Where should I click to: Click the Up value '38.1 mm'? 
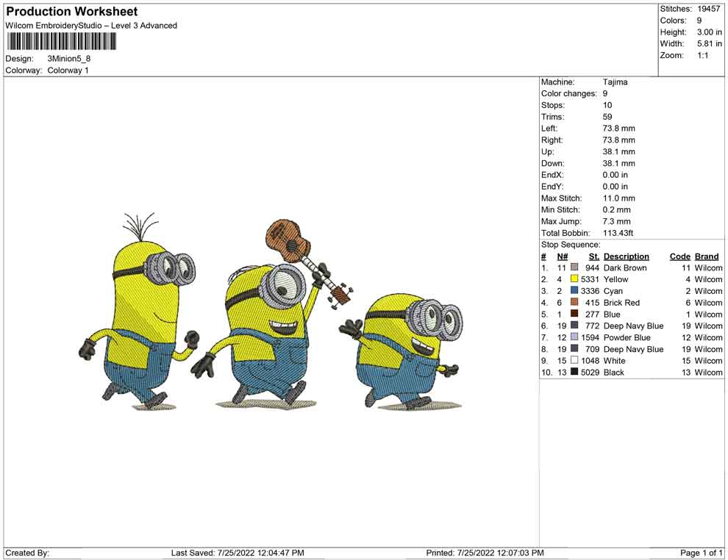point(619,151)
